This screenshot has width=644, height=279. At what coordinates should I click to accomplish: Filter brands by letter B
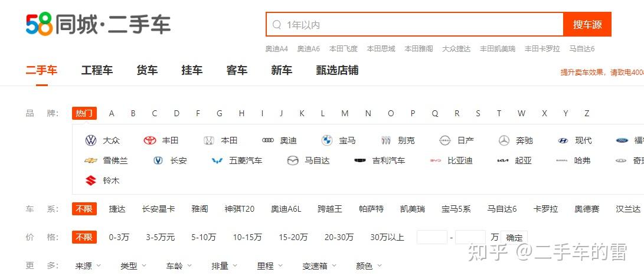click(x=133, y=113)
